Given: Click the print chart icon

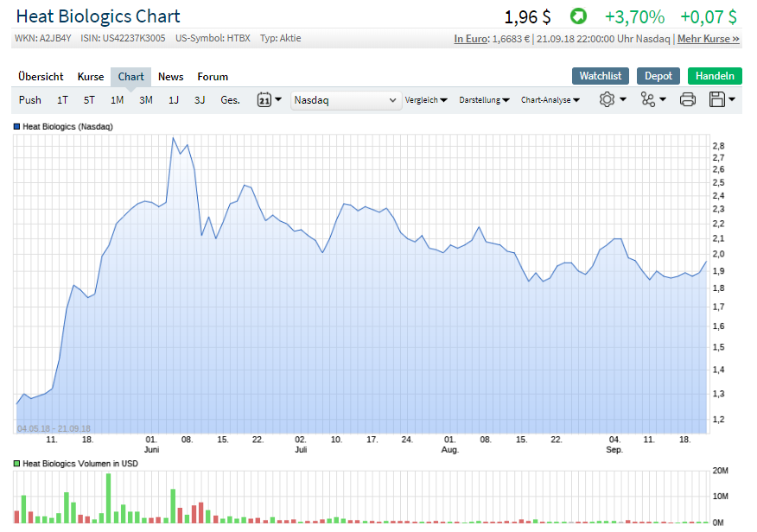Looking at the screenshot, I should (687, 99).
